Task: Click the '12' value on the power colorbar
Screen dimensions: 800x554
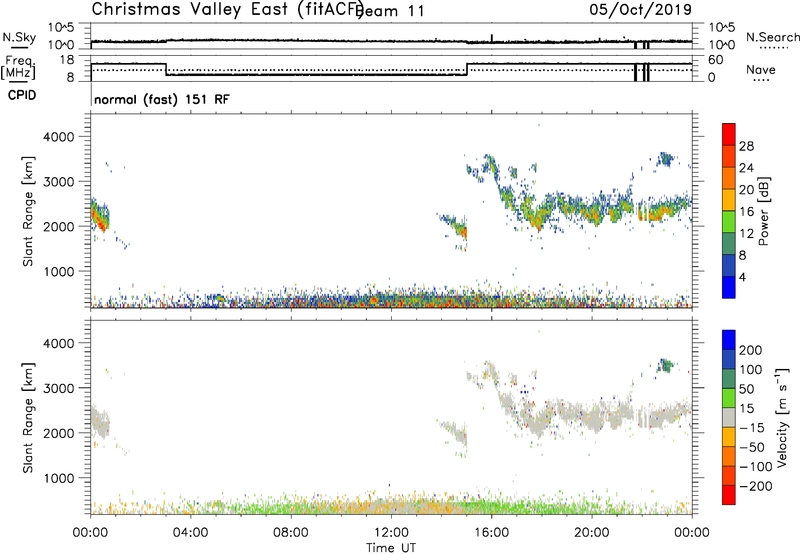Action: (746, 234)
